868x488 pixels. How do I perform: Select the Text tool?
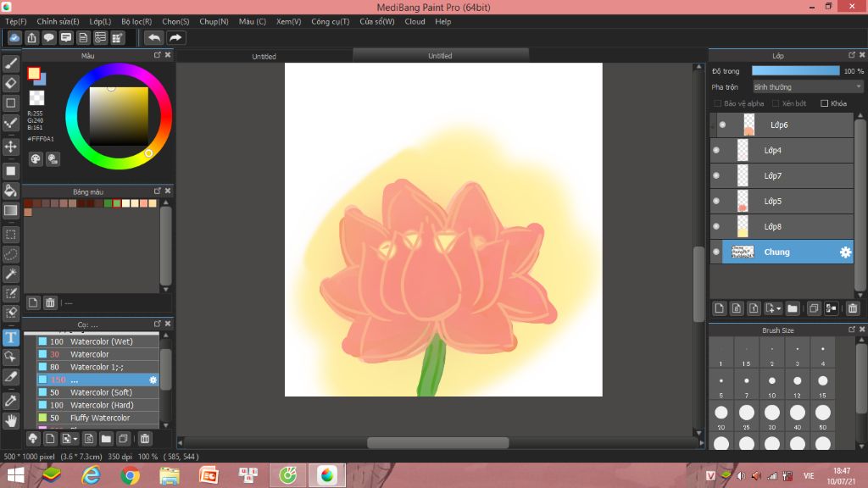10,337
